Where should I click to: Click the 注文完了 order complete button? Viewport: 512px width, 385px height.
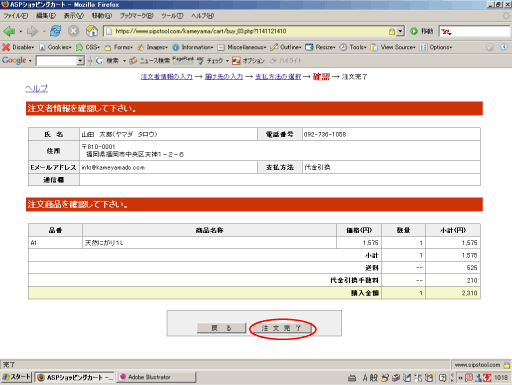click(281, 328)
